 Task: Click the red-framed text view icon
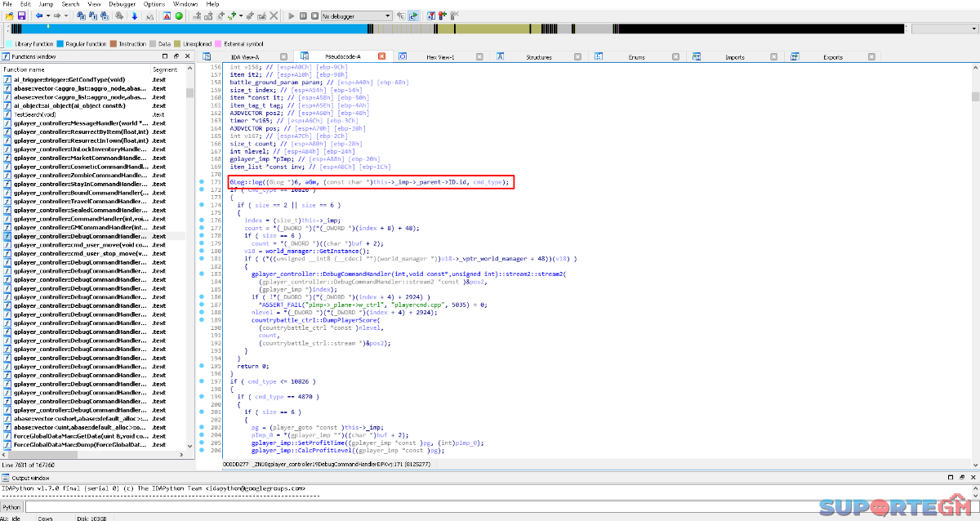point(167,16)
